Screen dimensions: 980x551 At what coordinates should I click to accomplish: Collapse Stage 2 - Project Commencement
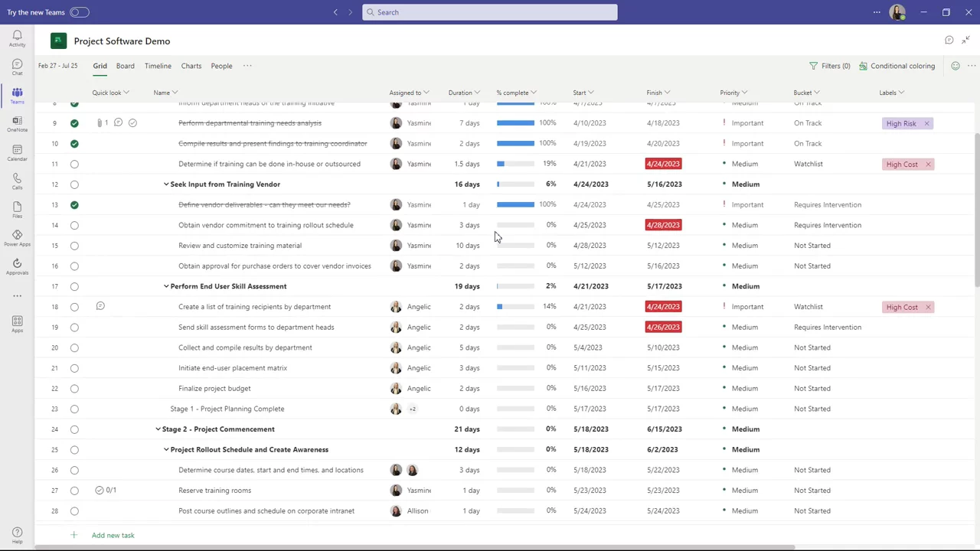[x=158, y=429]
